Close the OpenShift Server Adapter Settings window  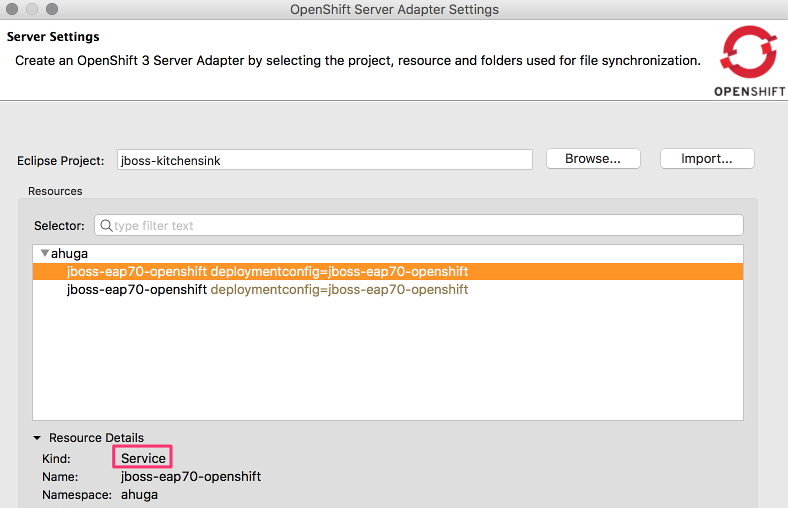pyautogui.click(x=13, y=10)
